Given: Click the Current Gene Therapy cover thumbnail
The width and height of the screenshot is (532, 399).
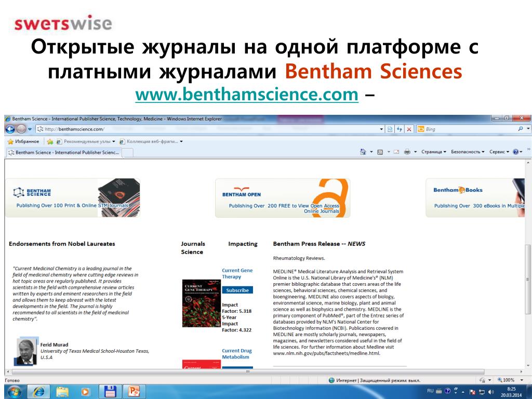Looking at the screenshot, I should tap(202, 303).
